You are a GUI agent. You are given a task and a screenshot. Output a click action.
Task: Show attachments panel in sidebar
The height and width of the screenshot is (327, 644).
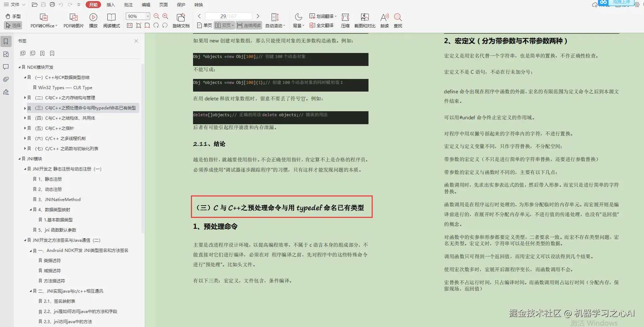[x=6, y=79]
